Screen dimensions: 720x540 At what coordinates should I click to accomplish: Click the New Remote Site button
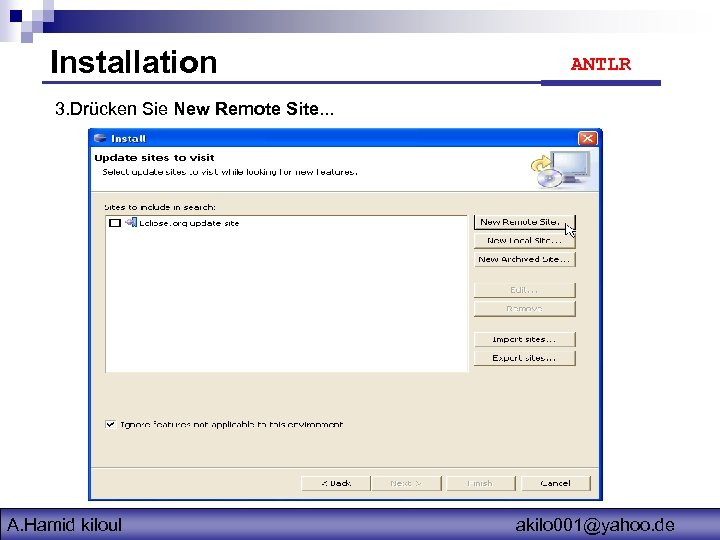524,222
